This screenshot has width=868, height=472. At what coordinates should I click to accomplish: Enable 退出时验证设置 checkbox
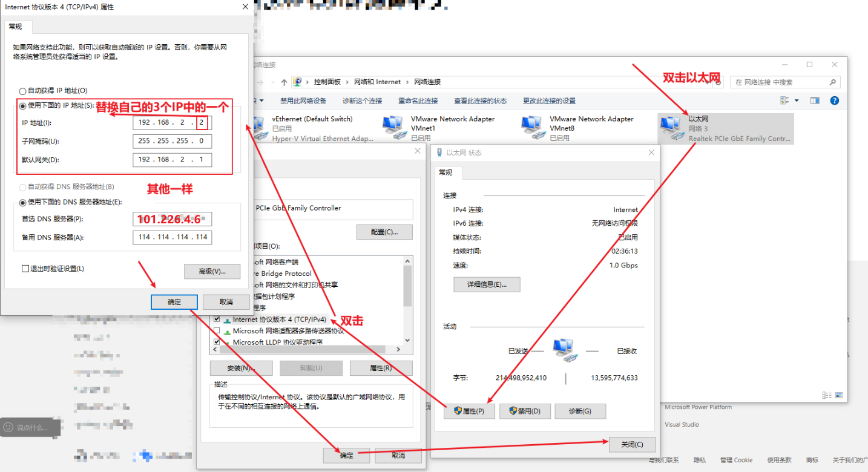pos(25,269)
